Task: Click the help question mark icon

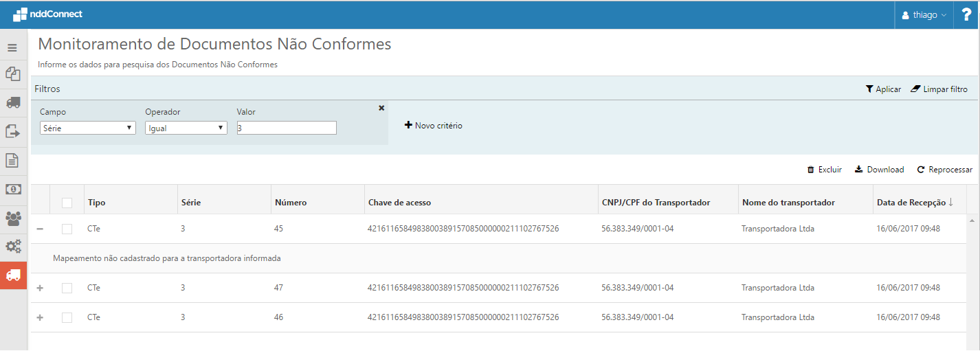Action: pos(966,14)
